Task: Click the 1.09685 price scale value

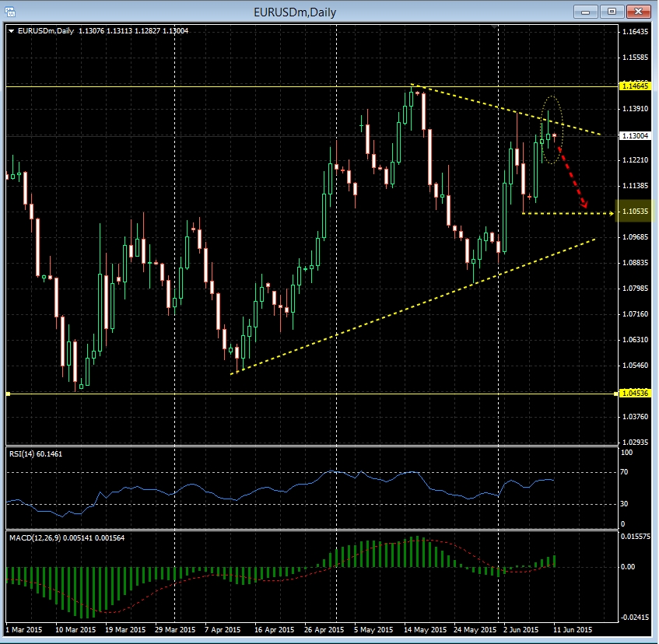Action: 636,237
